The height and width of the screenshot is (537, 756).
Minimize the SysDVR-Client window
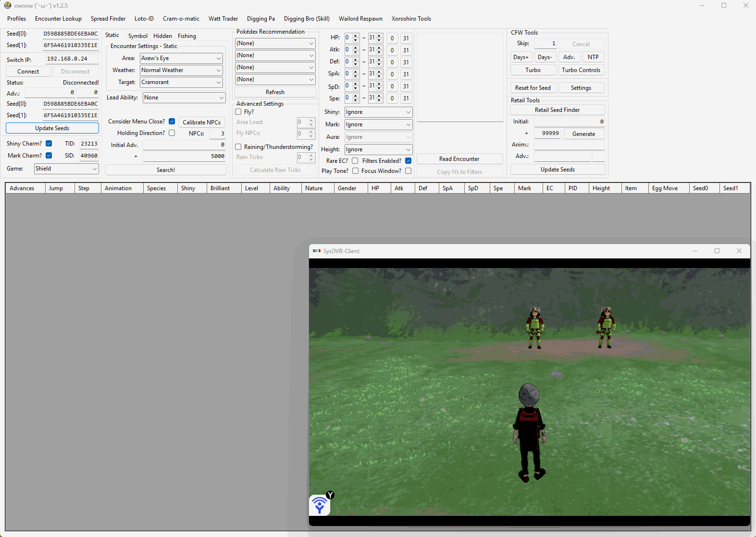pos(695,251)
